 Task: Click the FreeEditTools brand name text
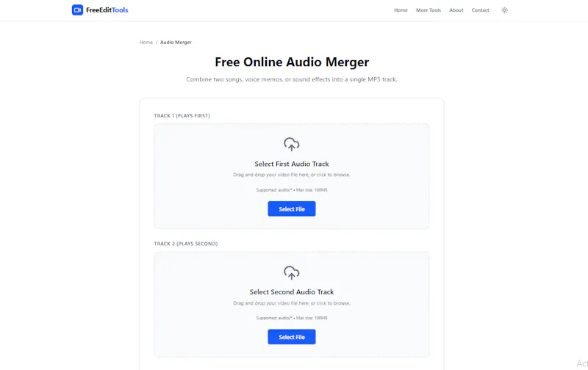tap(107, 10)
